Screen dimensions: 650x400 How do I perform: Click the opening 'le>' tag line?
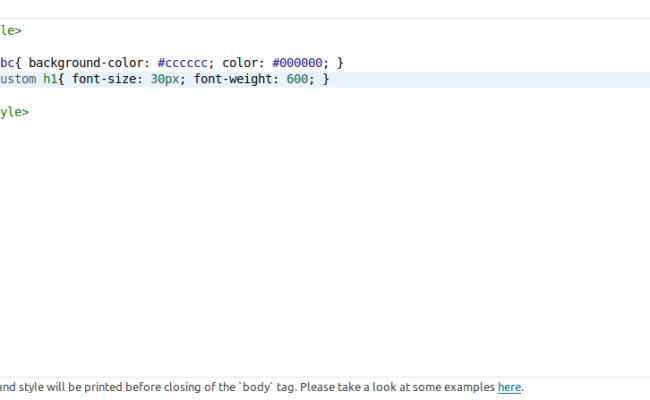point(11,31)
